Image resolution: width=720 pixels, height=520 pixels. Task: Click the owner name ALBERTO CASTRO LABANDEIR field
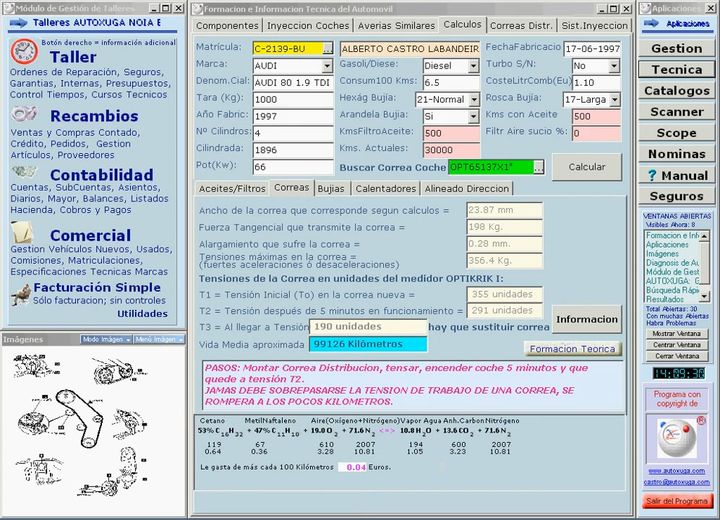click(410, 49)
